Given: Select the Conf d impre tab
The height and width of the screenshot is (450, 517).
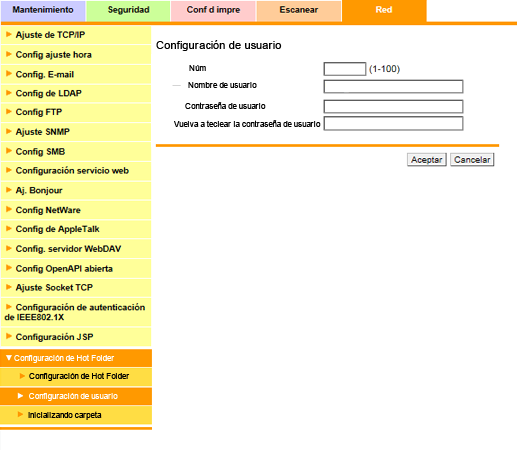Looking at the screenshot, I should [x=213, y=10].
